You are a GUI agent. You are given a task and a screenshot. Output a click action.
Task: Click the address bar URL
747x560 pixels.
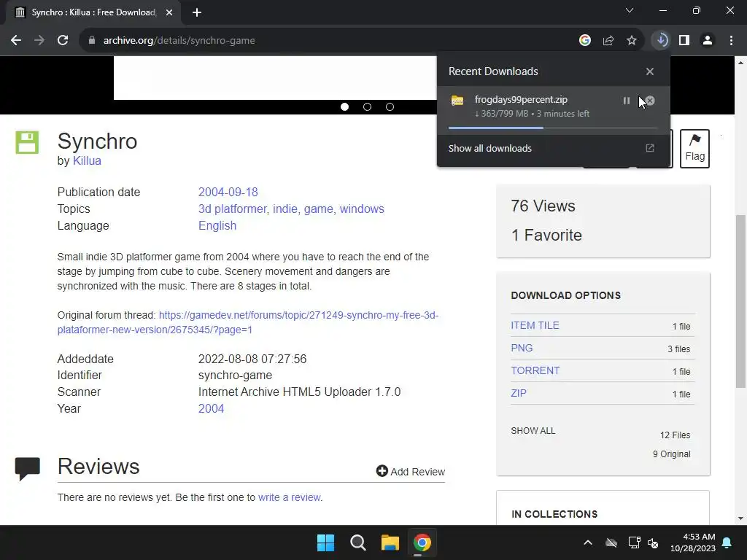point(179,41)
